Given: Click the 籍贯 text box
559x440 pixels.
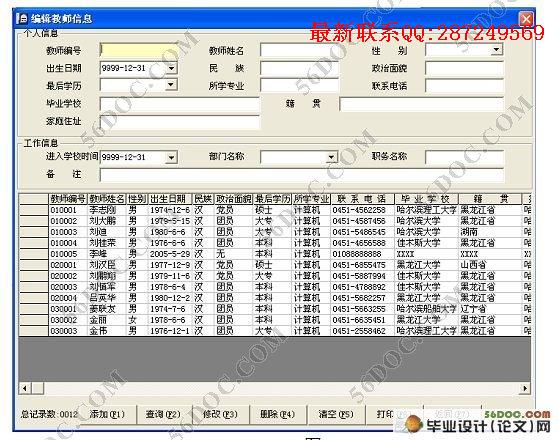Looking at the screenshot, I should tap(421, 104).
